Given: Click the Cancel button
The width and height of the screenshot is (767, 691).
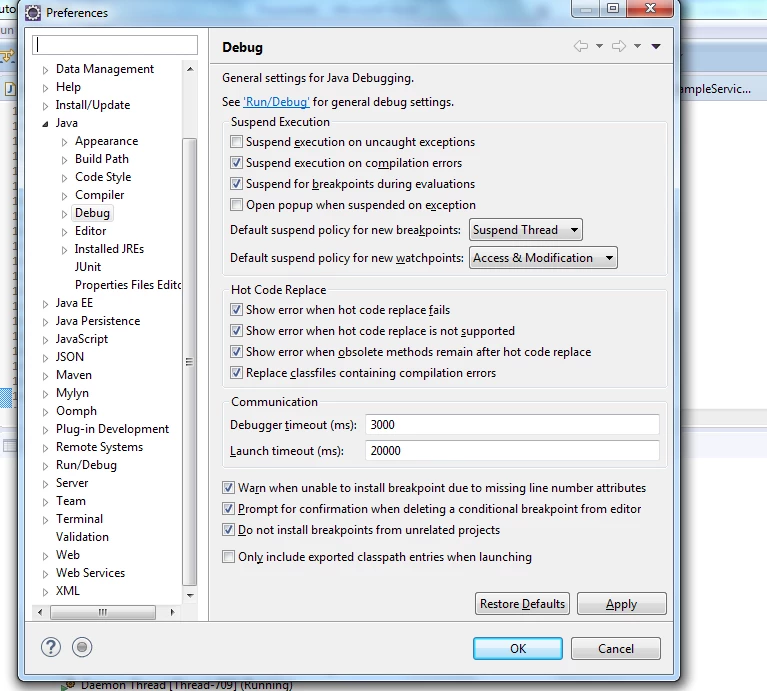Looking at the screenshot, I should [x=616, y=648].
